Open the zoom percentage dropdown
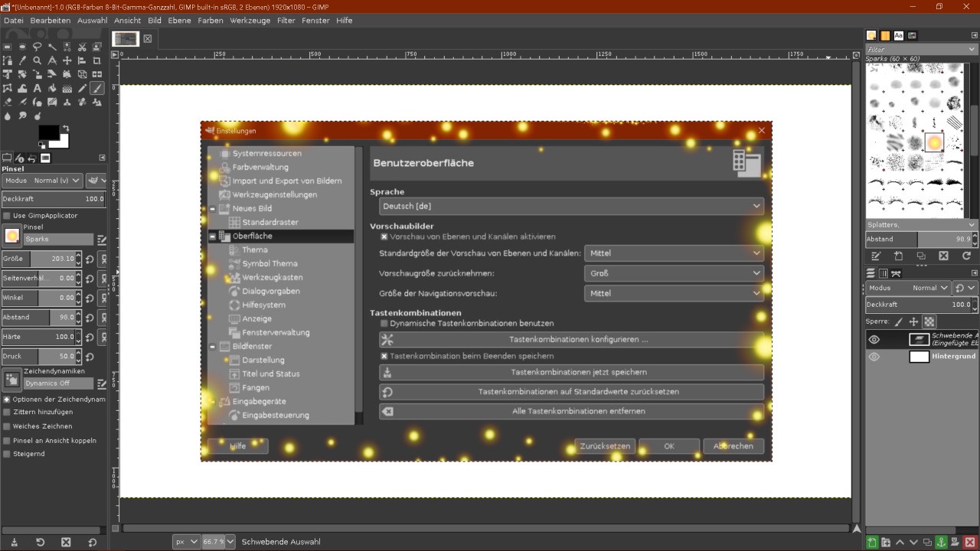The image size is (980, 551). tap(230, 542)
